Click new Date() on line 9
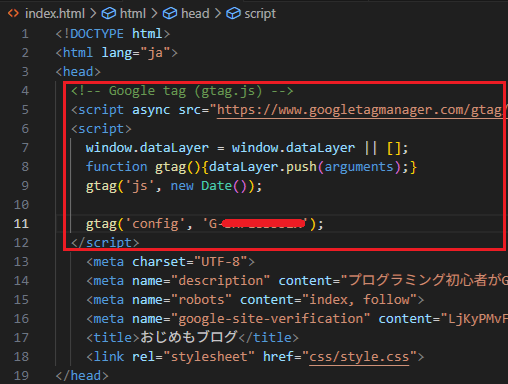 pyautogui.click(x=209, y=186)
